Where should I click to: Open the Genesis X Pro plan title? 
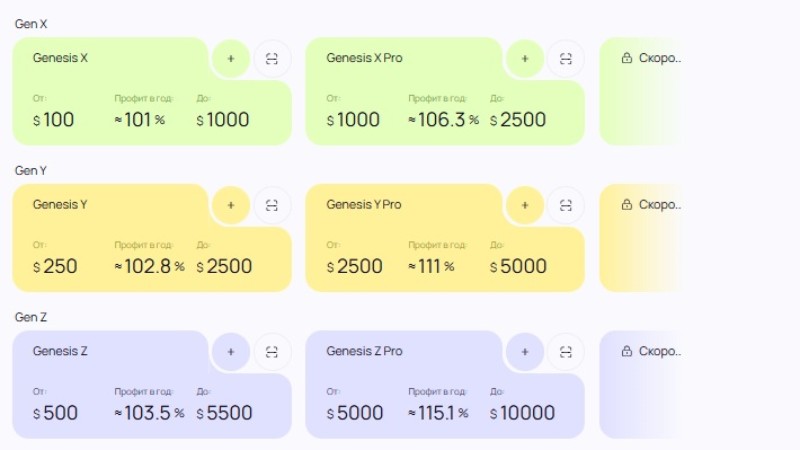tap(364, 58)
